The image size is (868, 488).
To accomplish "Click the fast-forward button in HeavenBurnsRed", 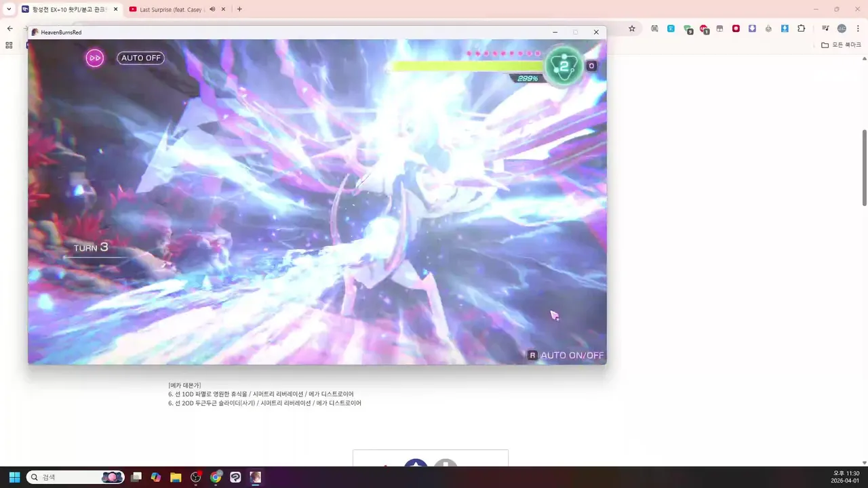I will (95, 58).
